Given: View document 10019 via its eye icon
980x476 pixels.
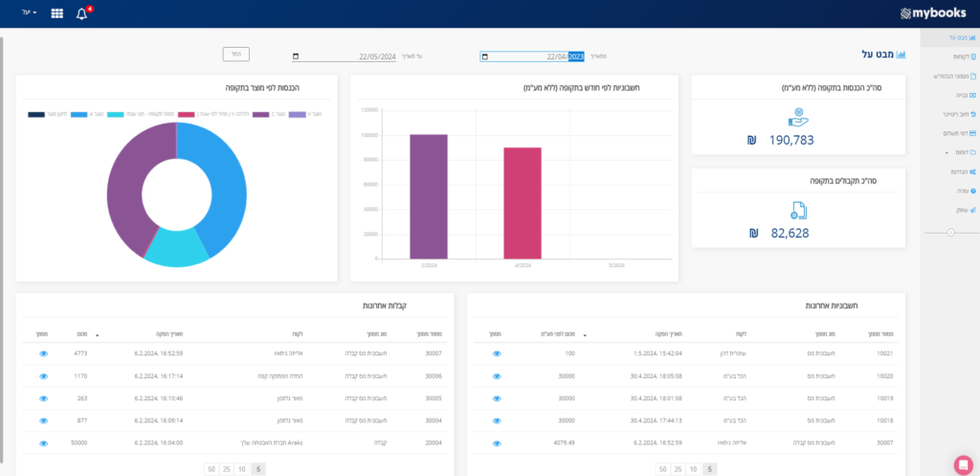Looking at the screenshot, I should 497,398.
